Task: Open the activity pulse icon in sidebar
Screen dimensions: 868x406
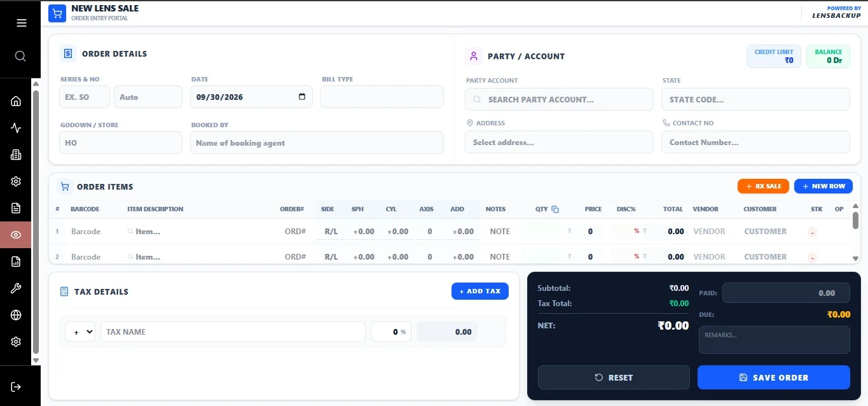Action: [16, 128]
